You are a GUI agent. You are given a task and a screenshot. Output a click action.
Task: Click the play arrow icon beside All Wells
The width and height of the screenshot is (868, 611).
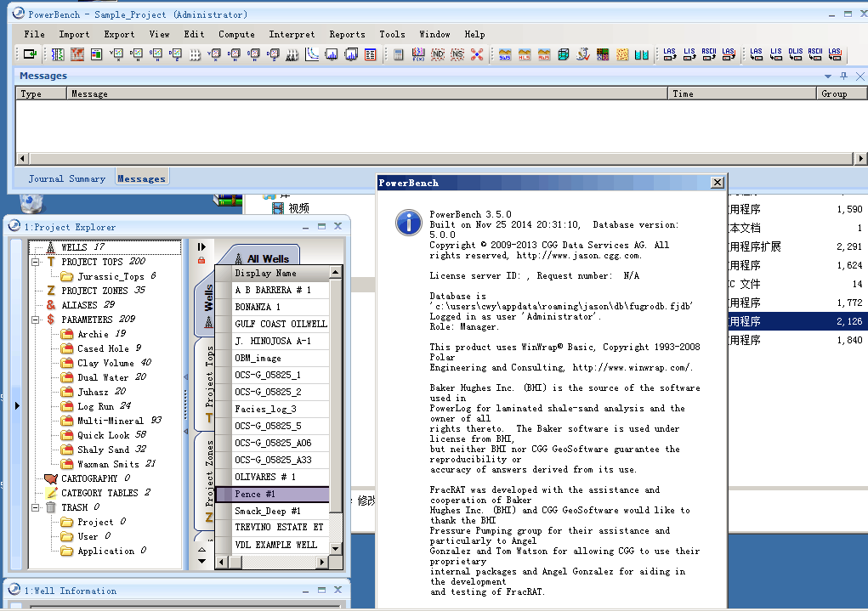click(x=201, y=246)
